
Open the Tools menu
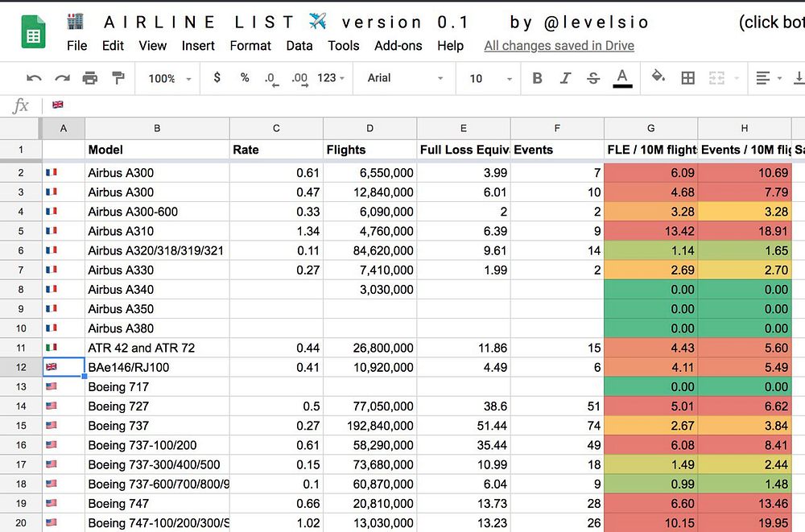coord(344,46)
